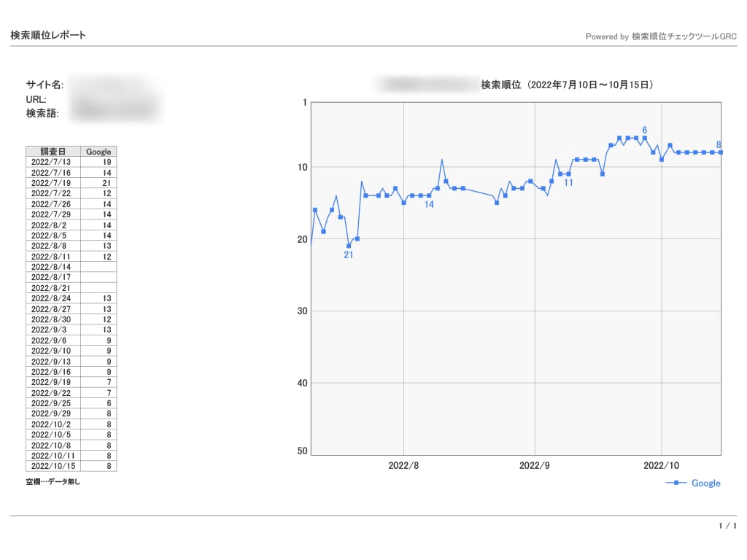The height and width of the screenshot is (560, 747).
Task: Select the data point labeled 14
Action: point(429,195)
